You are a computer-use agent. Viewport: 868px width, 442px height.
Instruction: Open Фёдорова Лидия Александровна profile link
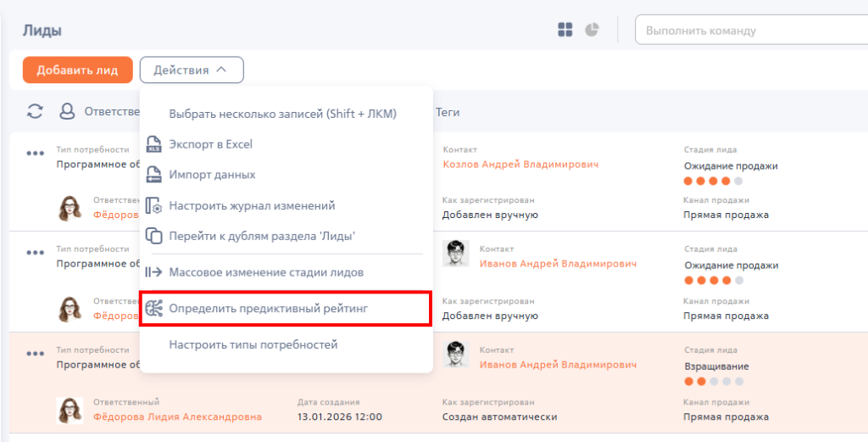(177, 417)
